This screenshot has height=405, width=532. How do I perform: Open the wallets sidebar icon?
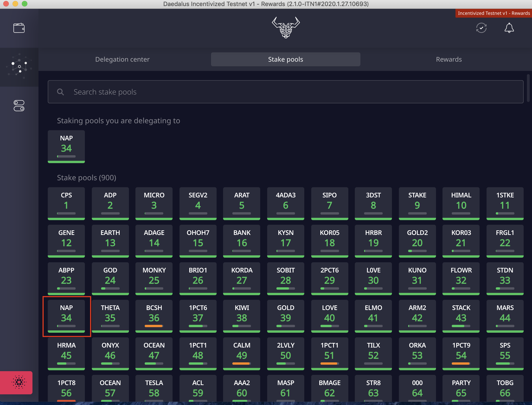point(19,28)
